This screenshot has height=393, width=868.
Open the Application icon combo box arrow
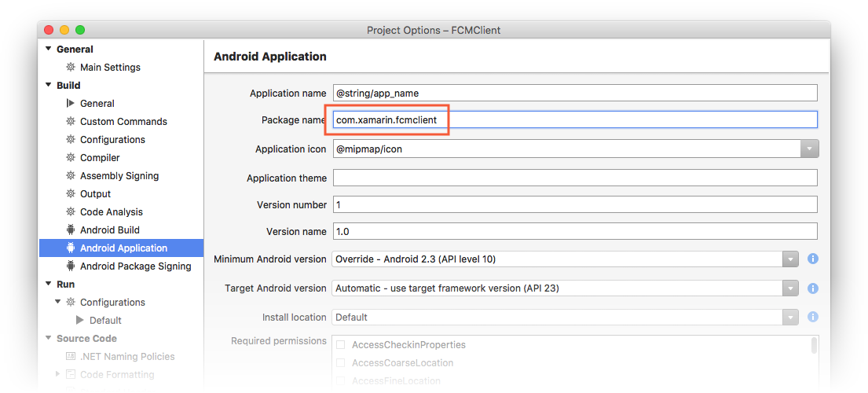click(x=809, y=149)
